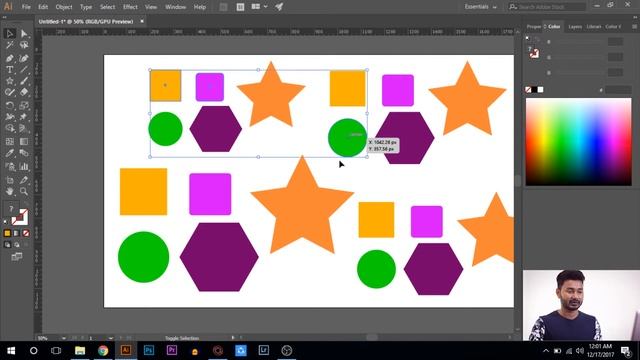Open the Effect menu
Viewport: 640px width, 360px height.
130,7
